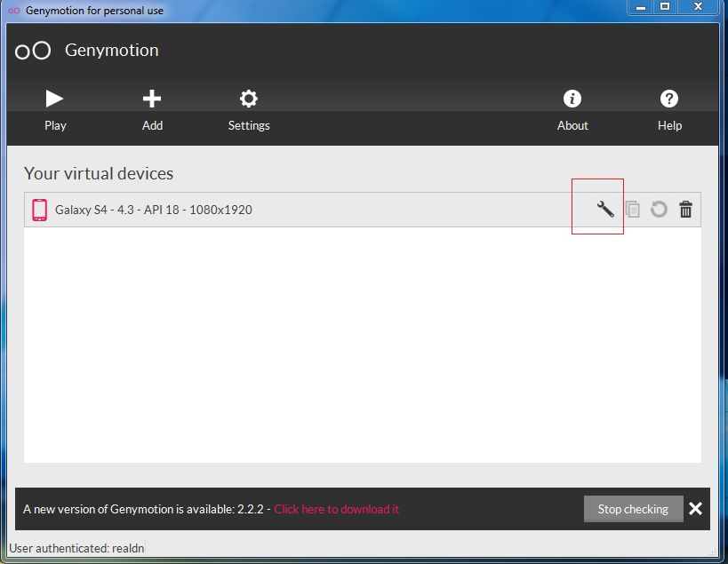The height and width of the screenshot is (564, 728).
Task: Click the Genymotion logo in header
Action: point(33,51)
